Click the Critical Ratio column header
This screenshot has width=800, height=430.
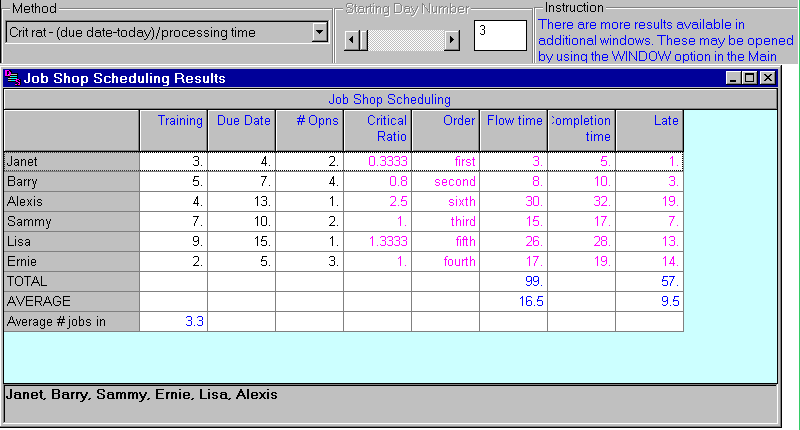[378, 129]
